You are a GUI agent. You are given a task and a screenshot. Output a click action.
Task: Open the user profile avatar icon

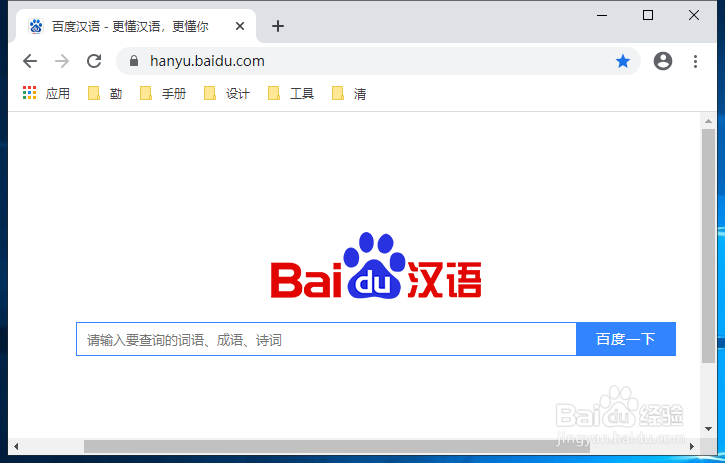pyautogui.click(x=663, y=61)
